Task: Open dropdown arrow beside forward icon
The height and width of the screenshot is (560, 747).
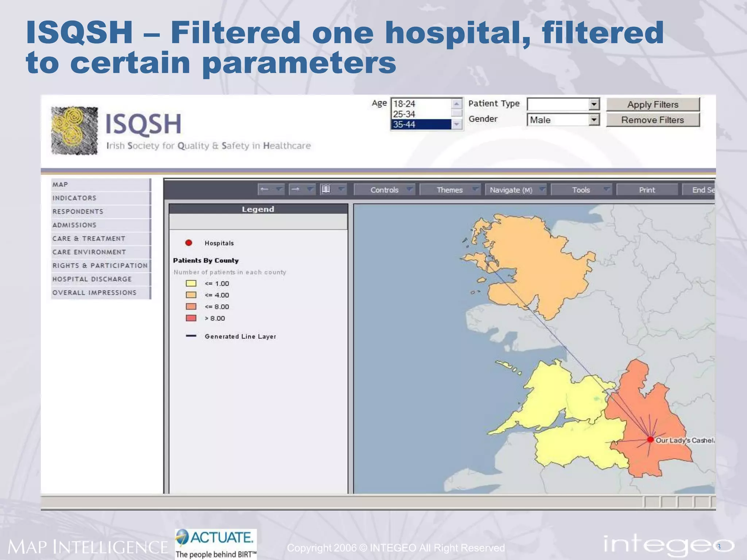Action: [x=310, y=190]
